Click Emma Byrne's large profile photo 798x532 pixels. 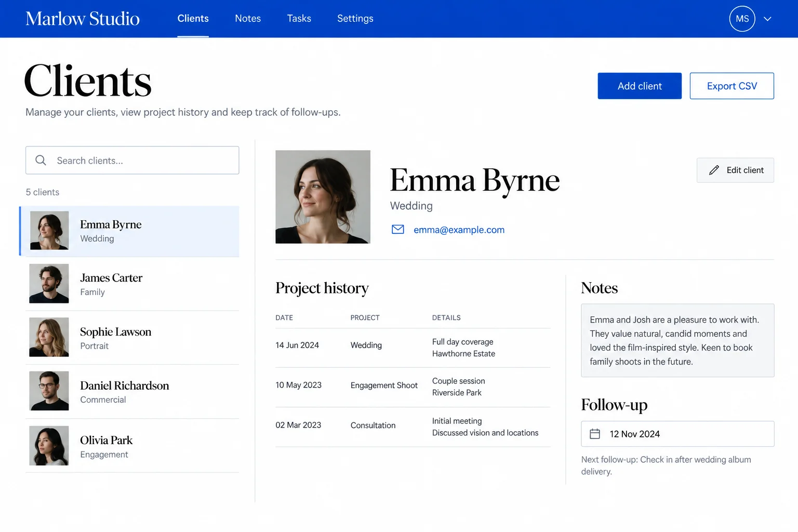coord(323,197)
